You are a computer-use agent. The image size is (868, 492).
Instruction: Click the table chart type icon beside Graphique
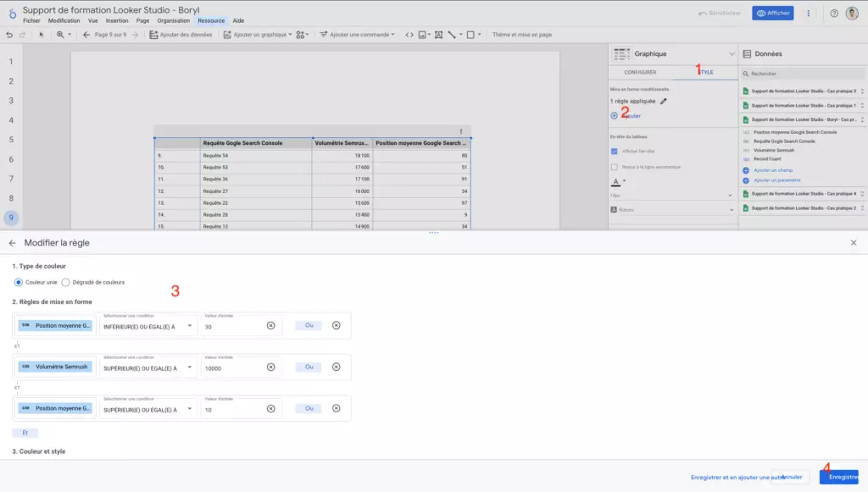coord(621,53)
